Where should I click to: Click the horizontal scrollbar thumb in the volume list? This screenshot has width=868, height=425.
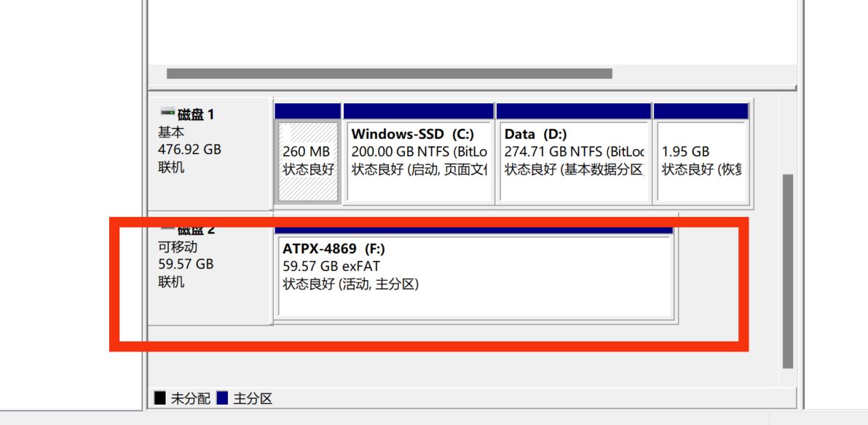[389, 74]
